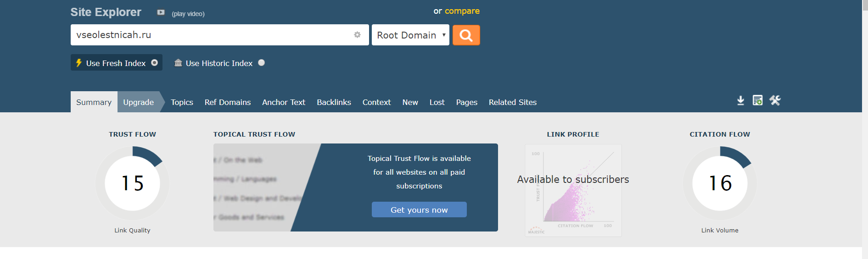This screenshot has height=259, width=868.
Task: Click the orange search magnifier button
Action: [x=466, y=35]
